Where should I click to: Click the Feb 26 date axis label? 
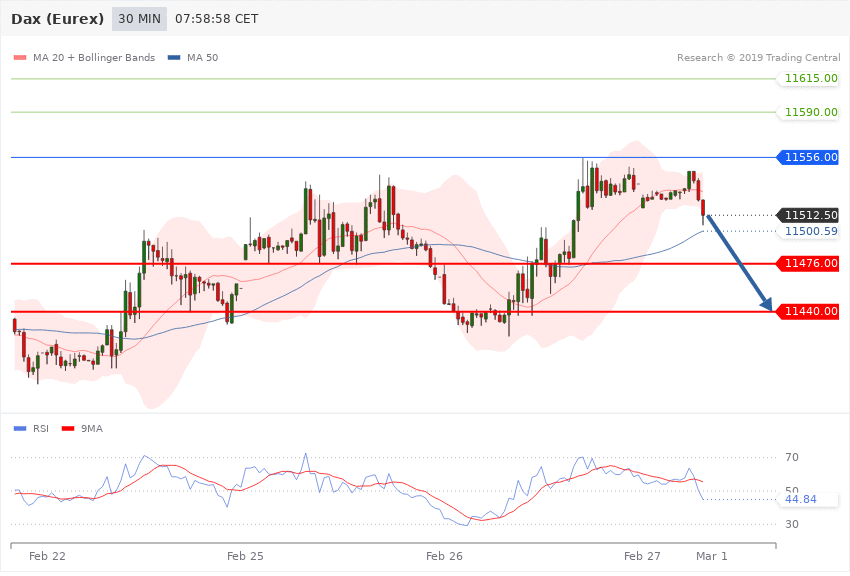click(444, 556)
